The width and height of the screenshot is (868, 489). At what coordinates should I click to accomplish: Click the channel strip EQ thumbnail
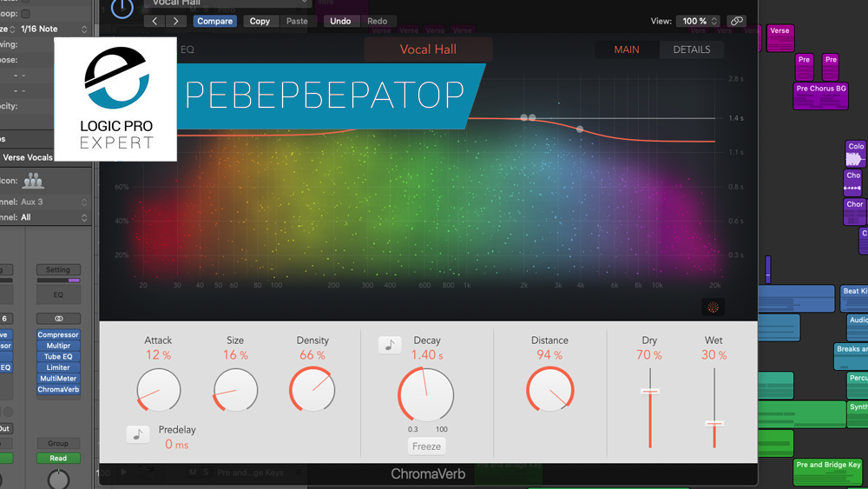point(58,294)
